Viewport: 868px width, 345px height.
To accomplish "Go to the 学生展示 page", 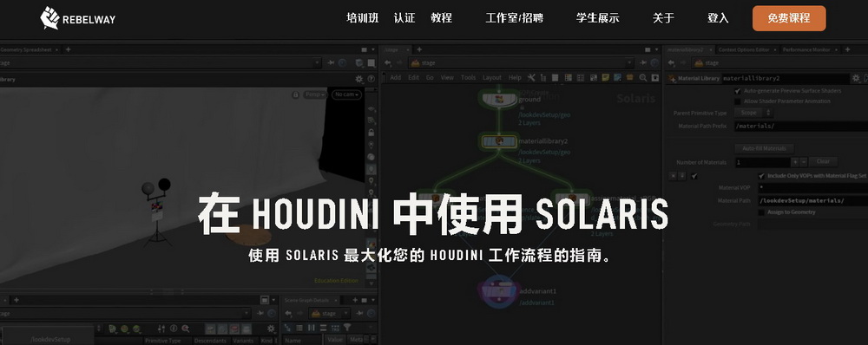I will click(x=597, y=17).
